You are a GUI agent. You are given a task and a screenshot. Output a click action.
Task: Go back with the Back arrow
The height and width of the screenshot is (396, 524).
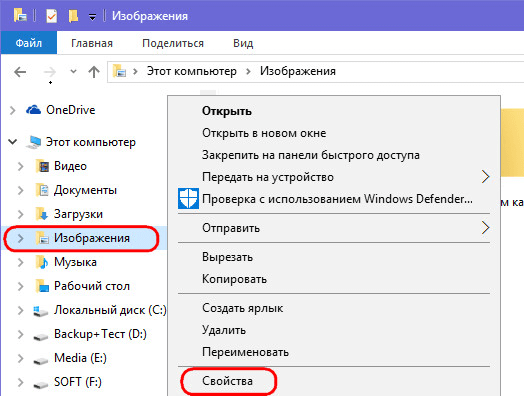(20, 72)
